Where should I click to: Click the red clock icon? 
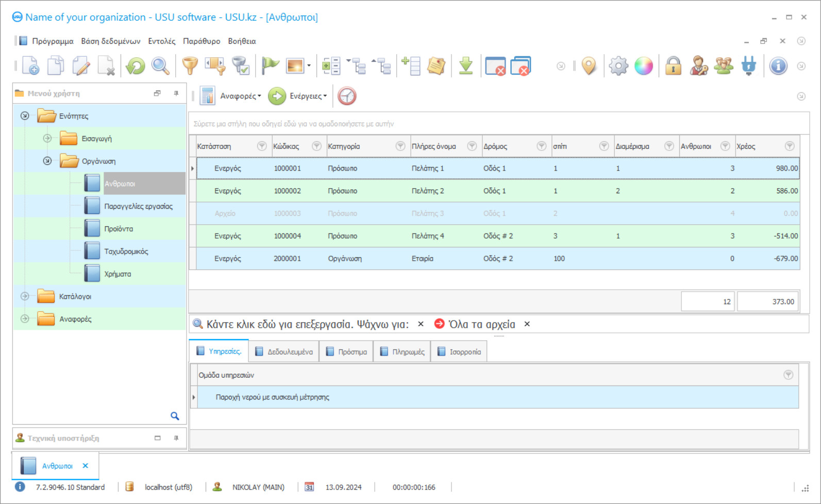tap(347, 96)
